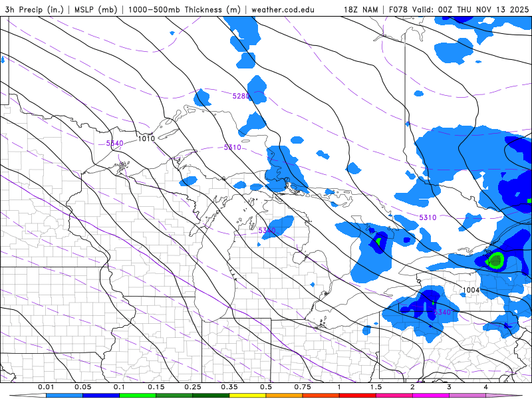Click the "1004" isobar label
This screenshot has width=532, height=399.
coord(471,290)
